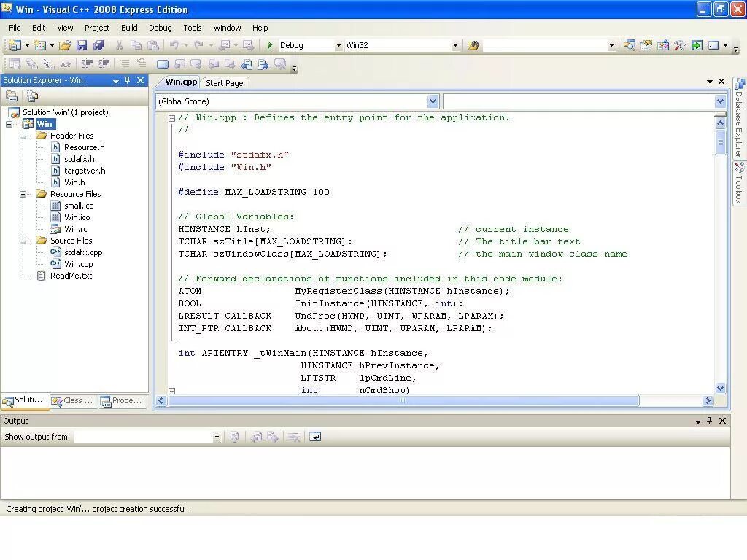747x560 pixels.
Task: Collapse the Source Files folder
Action: click(x=23, y=241)
